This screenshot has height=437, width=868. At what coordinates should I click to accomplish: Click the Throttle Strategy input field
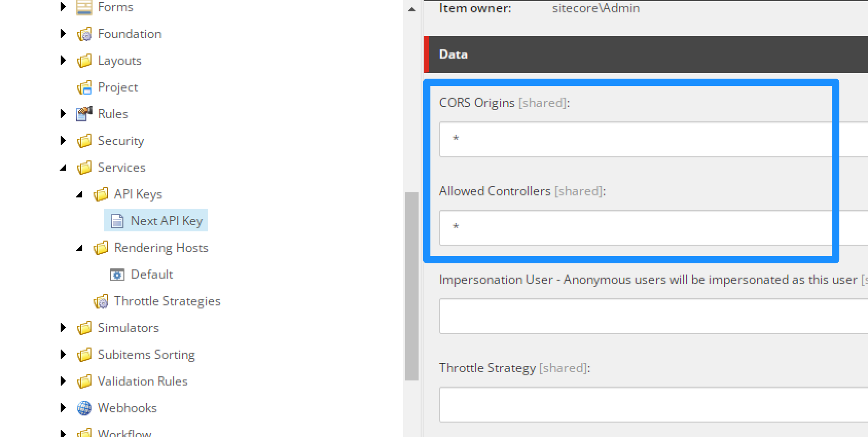[x=654, y=405]
